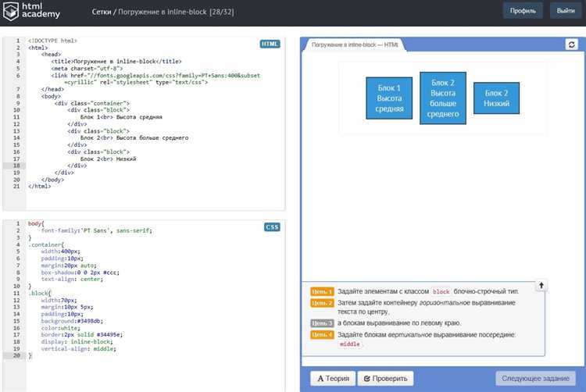Click the gray Цель 3 badge
586x392 pixels.
click(322, 323)
